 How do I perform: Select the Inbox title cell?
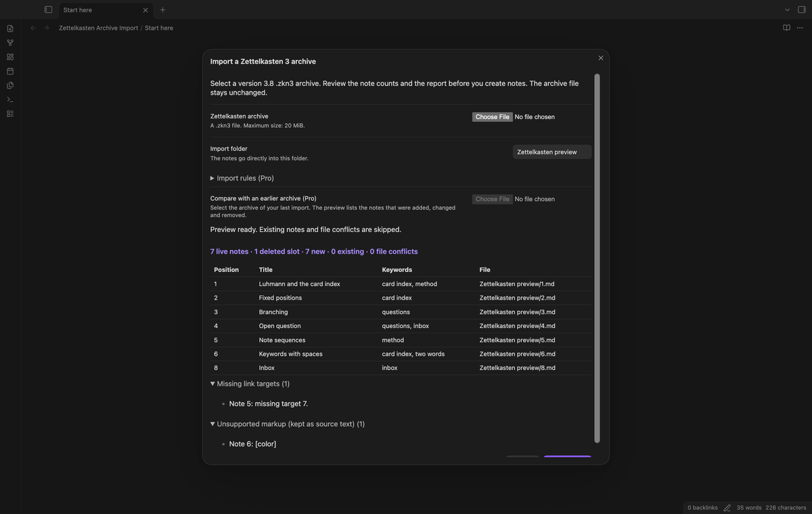[267, 368]
